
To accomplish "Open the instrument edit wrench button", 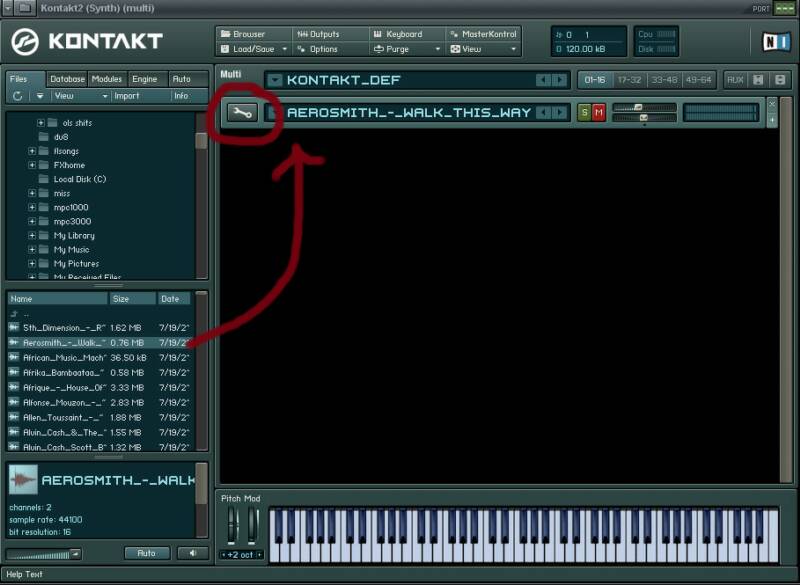I will pos(242,113).
